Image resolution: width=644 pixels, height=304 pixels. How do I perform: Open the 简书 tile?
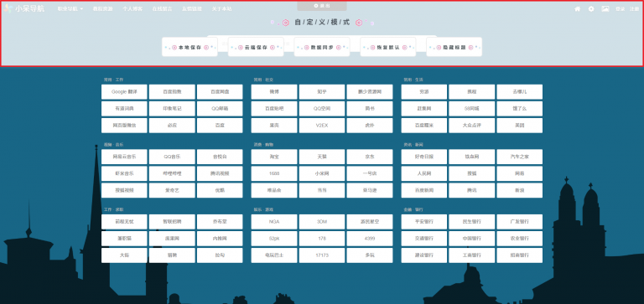370,109
